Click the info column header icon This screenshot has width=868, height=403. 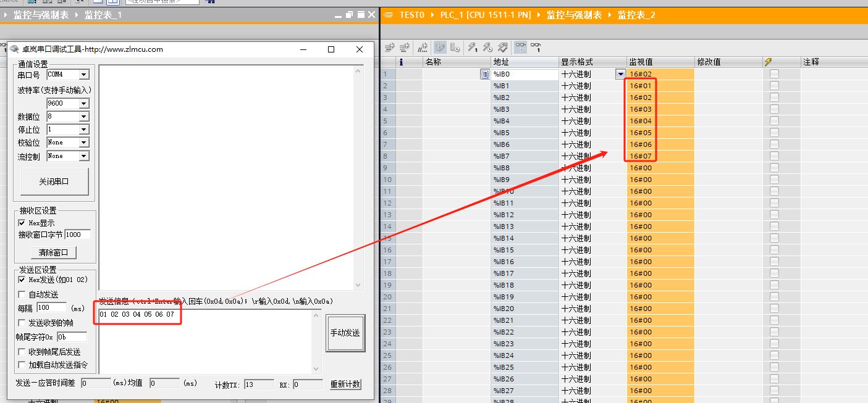(402, 62)
